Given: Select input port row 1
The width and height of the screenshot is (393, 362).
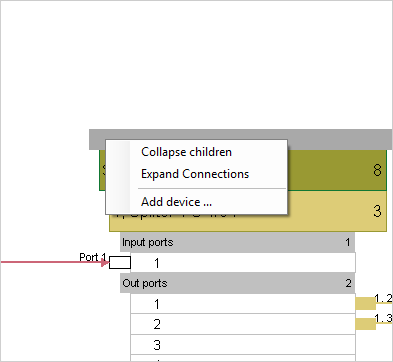Looking at the screenshot, I should [243, 263].
